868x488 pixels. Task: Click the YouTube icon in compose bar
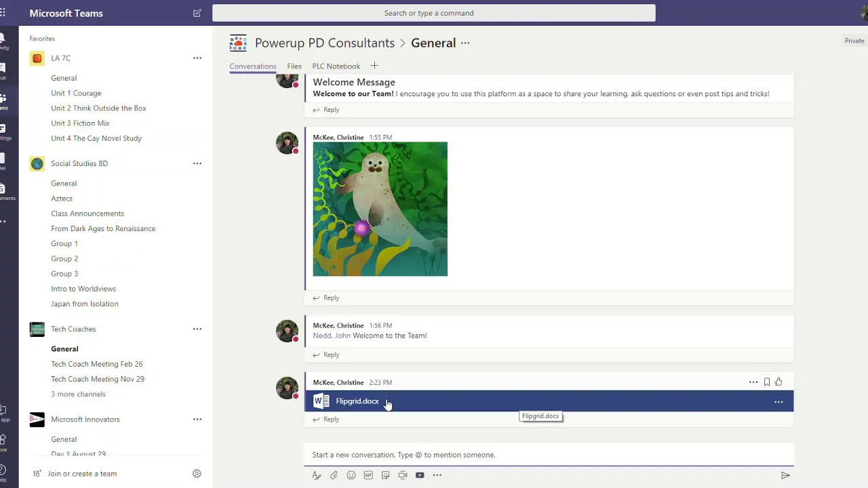coord(420,475)
